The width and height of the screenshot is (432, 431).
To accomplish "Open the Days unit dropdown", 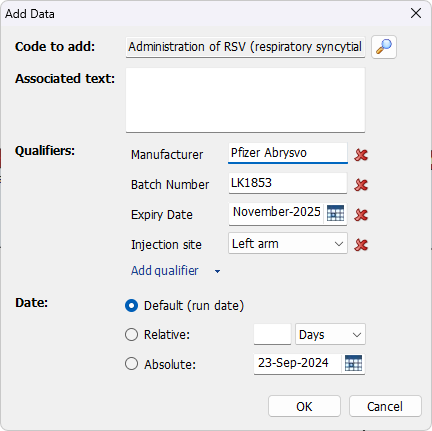I will point(330,334).
